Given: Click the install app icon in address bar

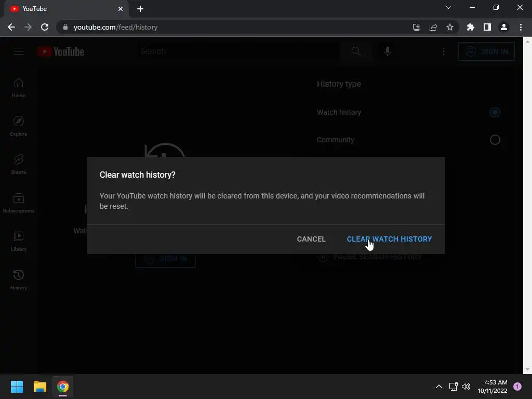Looking at the screenshot, I should pyautogui.click(x=417, y=27).
